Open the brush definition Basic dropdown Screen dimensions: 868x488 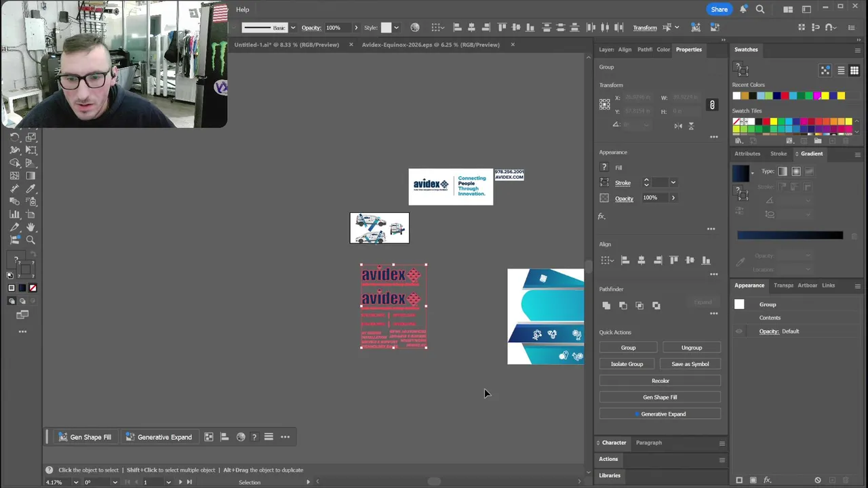(293, 28)
